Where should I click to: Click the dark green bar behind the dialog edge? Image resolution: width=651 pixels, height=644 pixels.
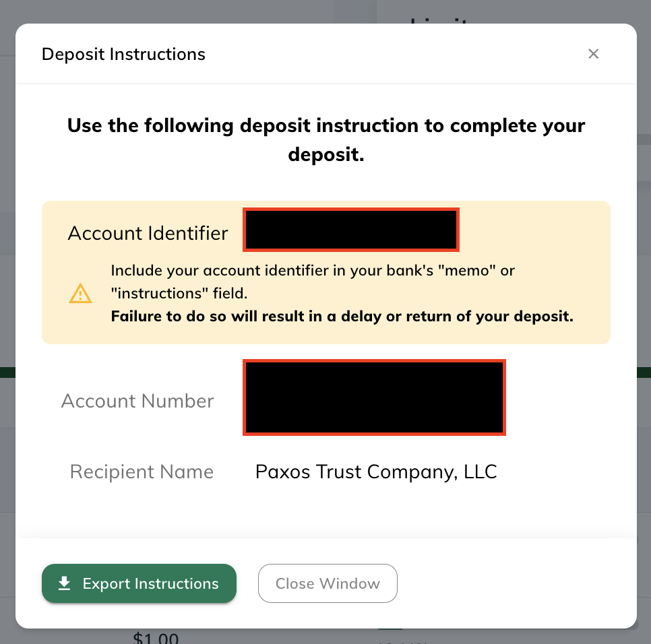tap(7, 373)
